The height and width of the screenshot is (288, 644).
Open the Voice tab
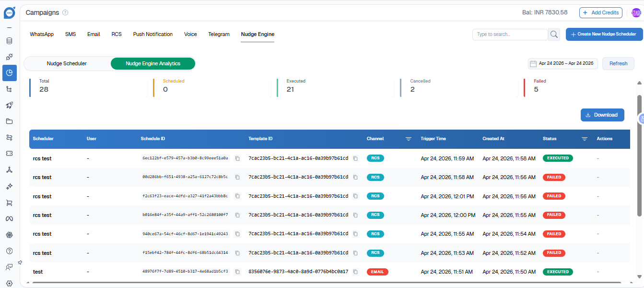pyautogui.click(x=190, y=34)
